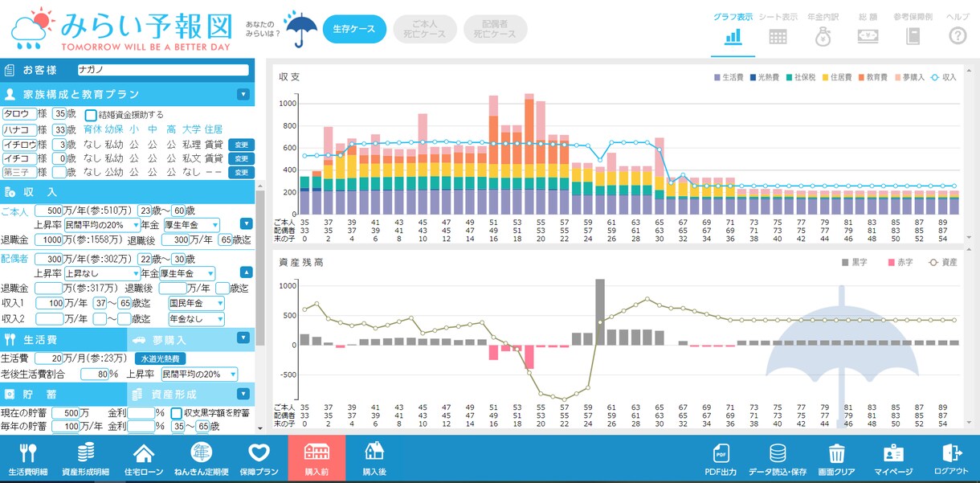Open the 国民年金 dropdown for 収入1
980x483 pixels.
pyautogui.click(x=197, y=304)
